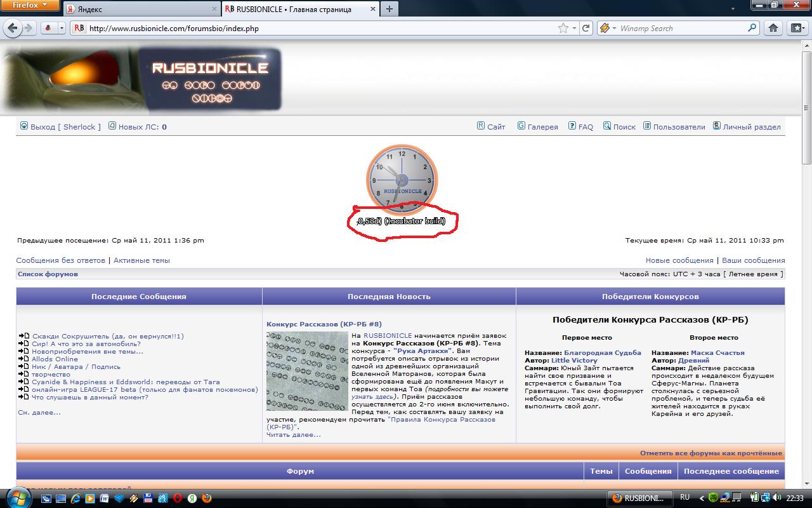Screen dimensions: 812x508
Task: Open Пользователи in the forum menu
Action: click(674, 126)
